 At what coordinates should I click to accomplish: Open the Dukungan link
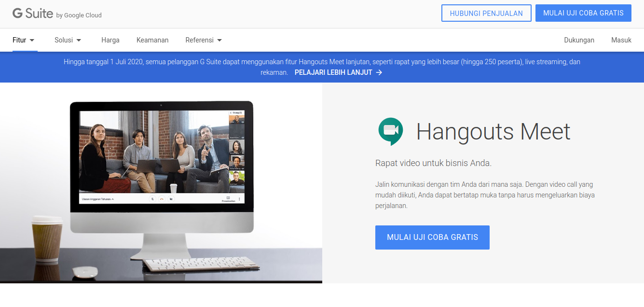tap(579, 40)
